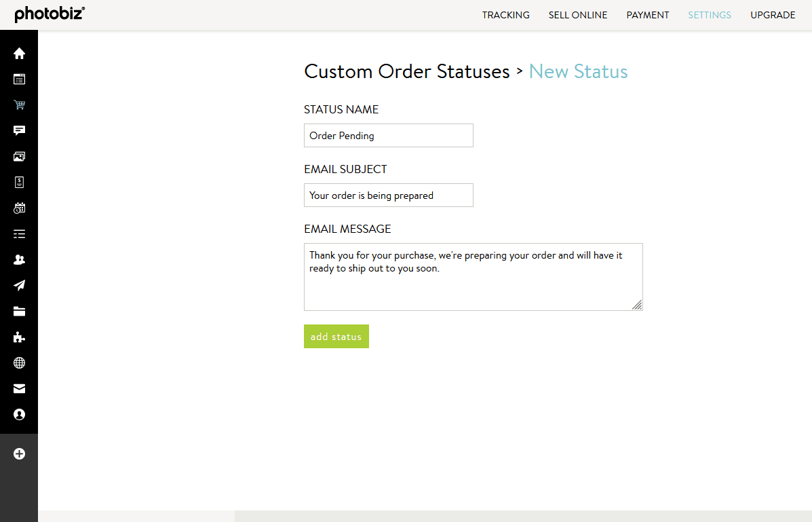Screen dimensions: 812x522
Task: Open the invoices dollar document icon
Action: pyautogui.click(x=19, y=183)
